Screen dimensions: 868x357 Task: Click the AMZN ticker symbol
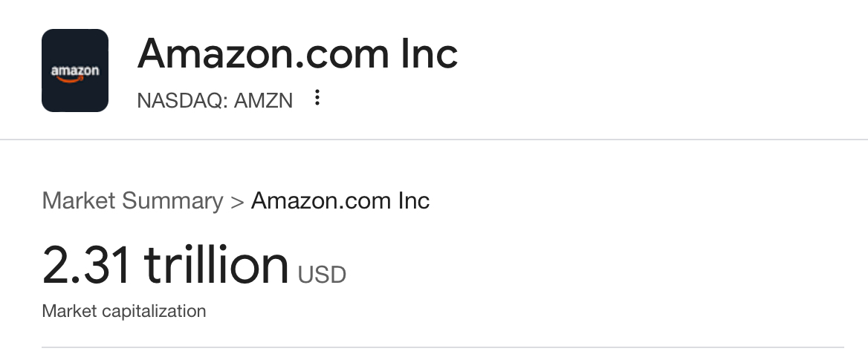click(263, 99)
